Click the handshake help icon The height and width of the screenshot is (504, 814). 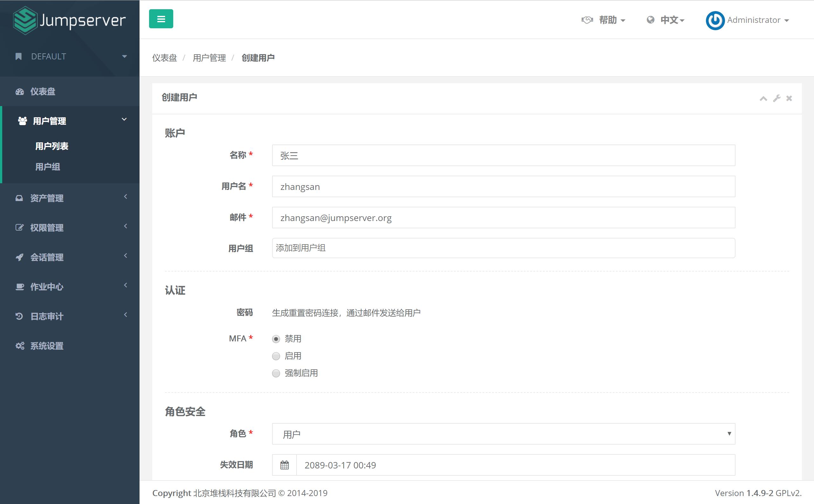pyautogui.click(x=587, y=20)
